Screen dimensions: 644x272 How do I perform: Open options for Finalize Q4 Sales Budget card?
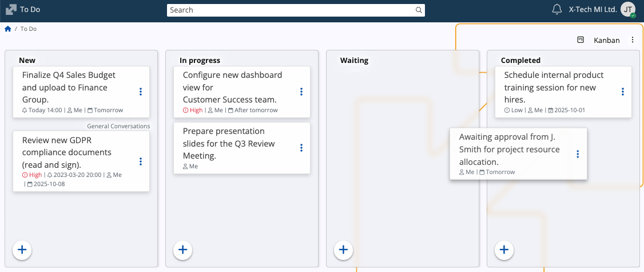click(141, 92)
